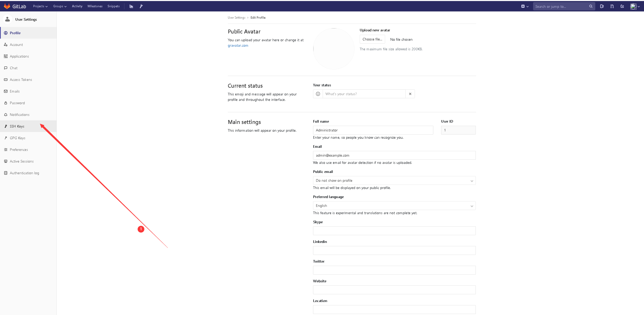
Task: Go to Access Tokens settings
Action: pyautogui.click(x=21, y=80)
